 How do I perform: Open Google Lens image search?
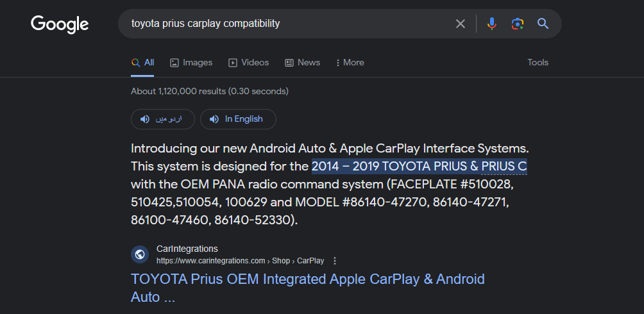click(517, 24)
